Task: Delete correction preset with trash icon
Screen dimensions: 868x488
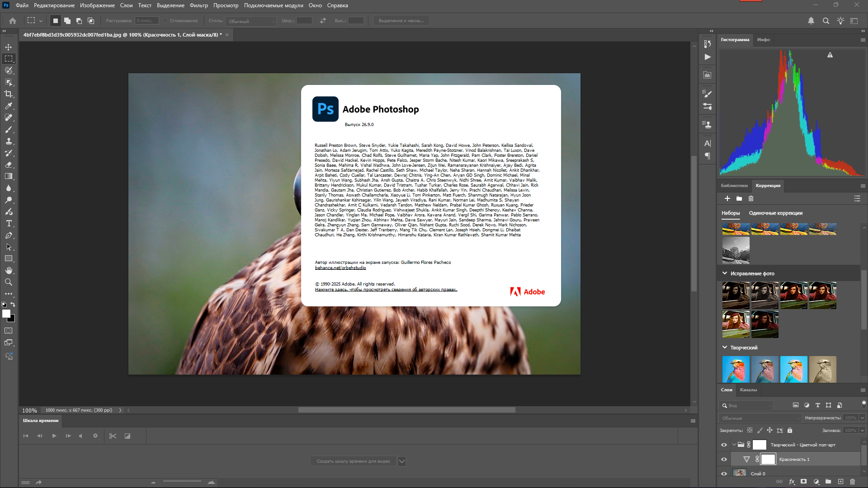Action: pos(751,199)
